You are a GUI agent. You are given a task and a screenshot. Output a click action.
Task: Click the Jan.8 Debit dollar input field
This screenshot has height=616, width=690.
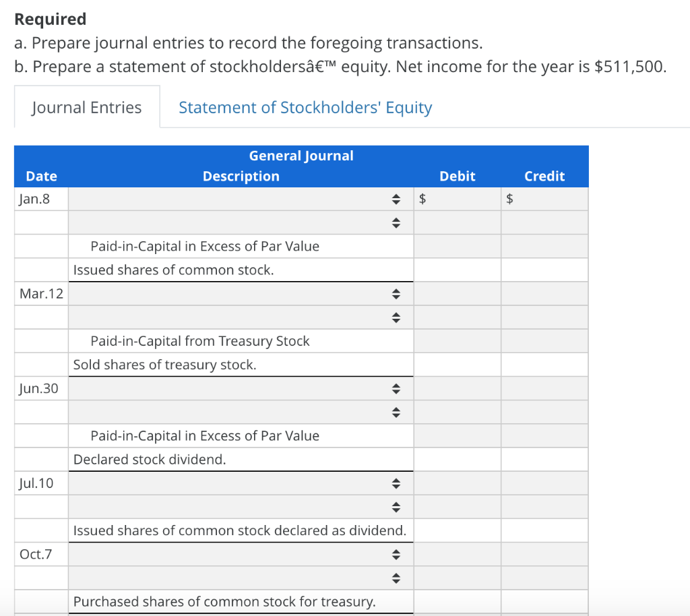[x=458, y=198]
